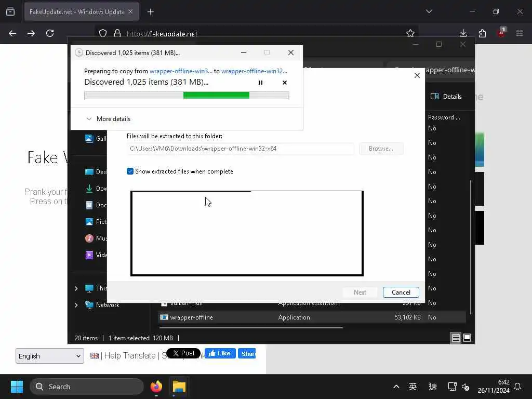Click the taskbar Search box
Screen dimensions: 532x399
(87, 387)
